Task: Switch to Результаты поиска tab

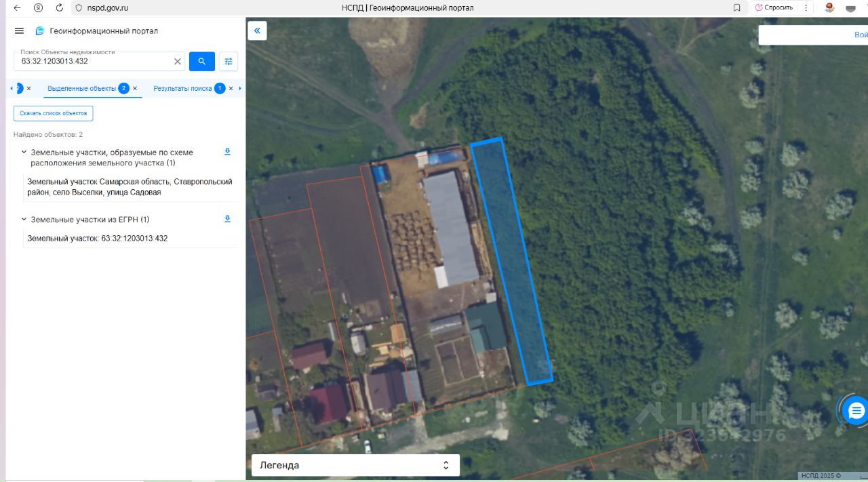Action: click(x=182, y=88)
